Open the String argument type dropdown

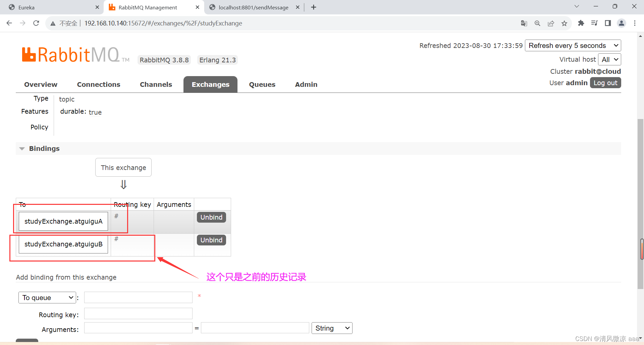332,328
